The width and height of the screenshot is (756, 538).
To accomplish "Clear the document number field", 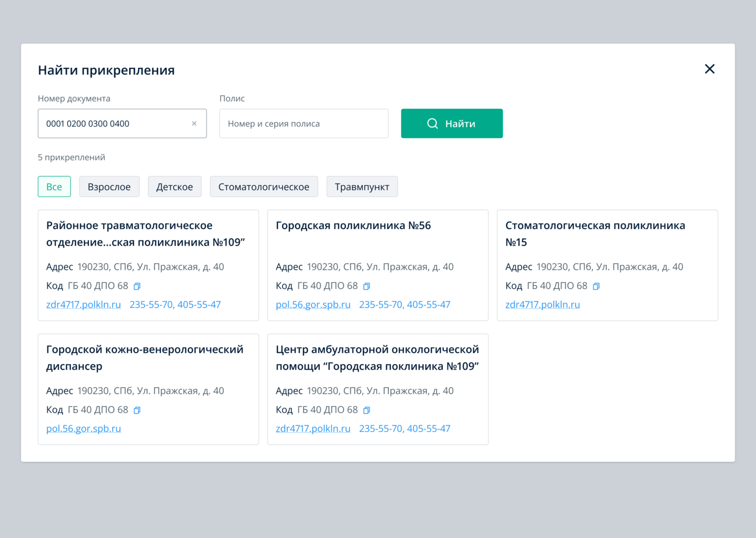I will coord(194,124).
